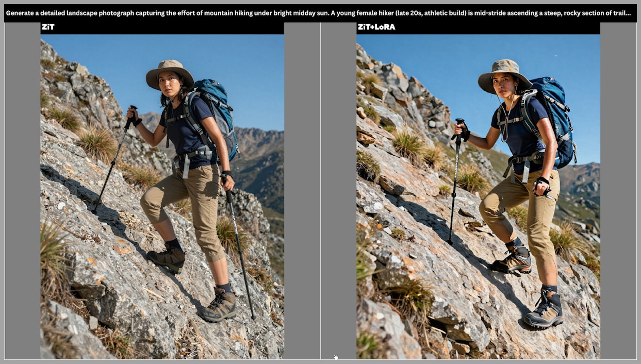Click the prompt text banner at top
Viewport: 641px width, 364px height.
coord(309,13)
